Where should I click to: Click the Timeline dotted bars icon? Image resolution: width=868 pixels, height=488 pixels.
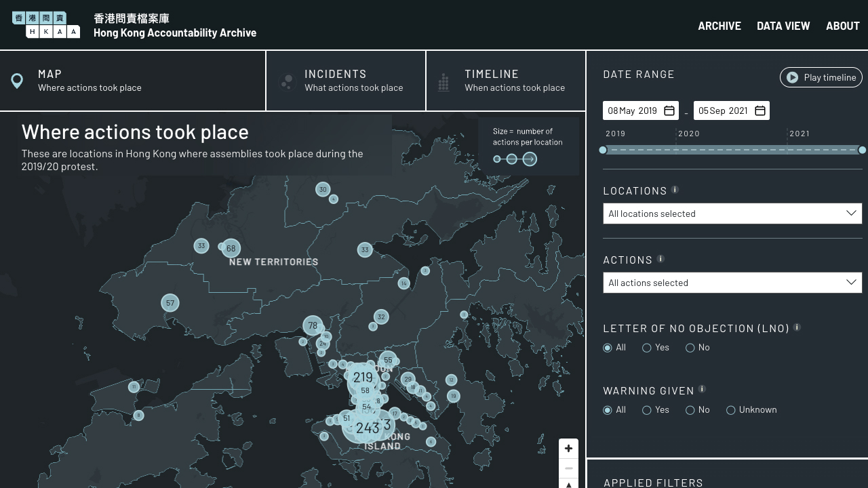[x=443, y=83]
